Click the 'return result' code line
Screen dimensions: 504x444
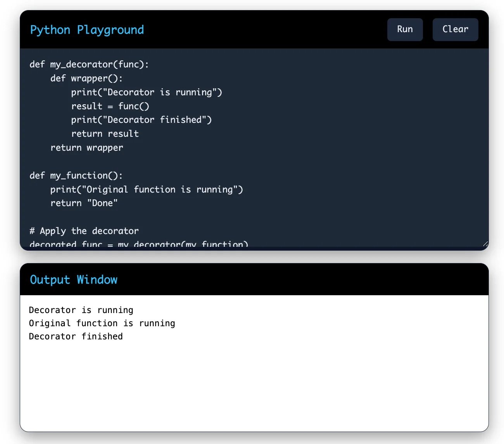pyautogui.click(x=105, y=134)
